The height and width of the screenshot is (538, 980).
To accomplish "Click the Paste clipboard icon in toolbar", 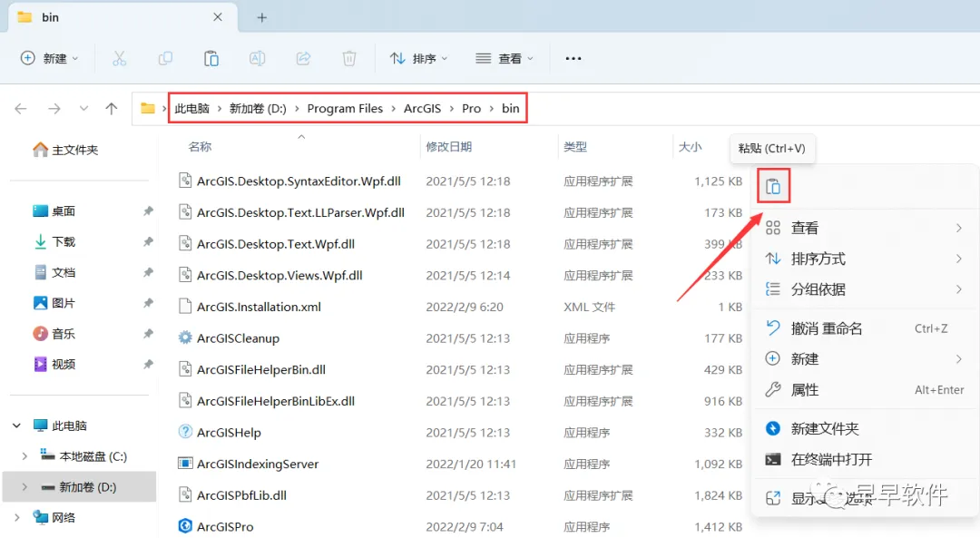I will tap(211, 58).
